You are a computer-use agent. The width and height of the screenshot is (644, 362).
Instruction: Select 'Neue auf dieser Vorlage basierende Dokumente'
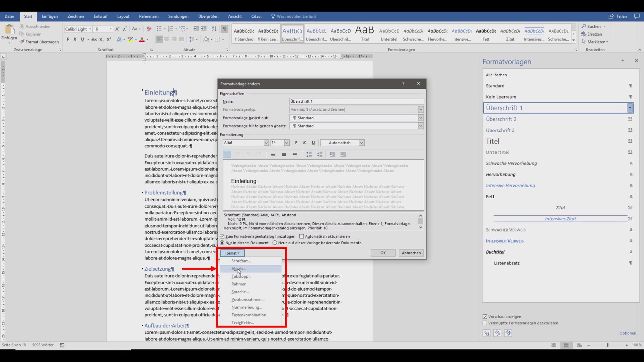275,243
